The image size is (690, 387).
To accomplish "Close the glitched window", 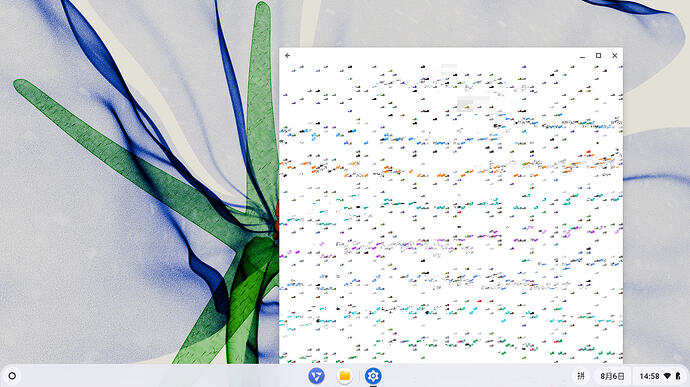I will 615,55.
